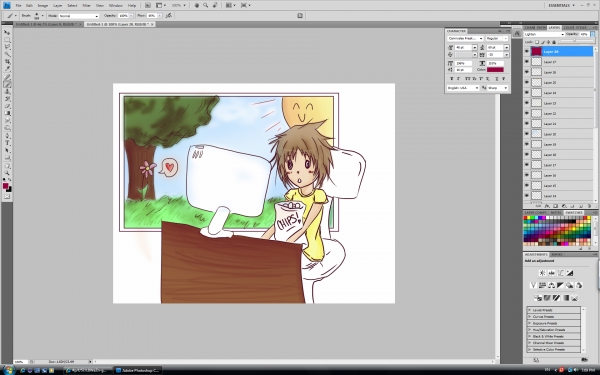Viewport: 600px width, 375px height.
Task: Open the font size dropdown arrow
Action: click(x=475, y=47)
